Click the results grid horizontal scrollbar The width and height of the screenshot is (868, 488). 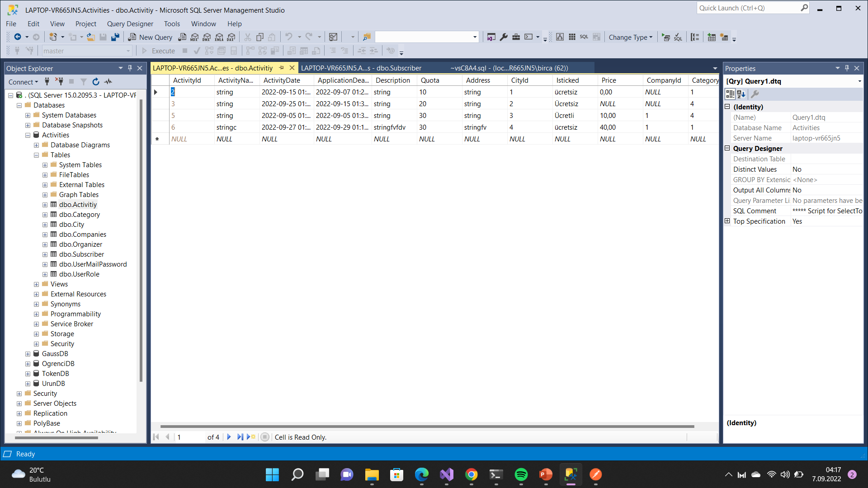tap(427, 426)
